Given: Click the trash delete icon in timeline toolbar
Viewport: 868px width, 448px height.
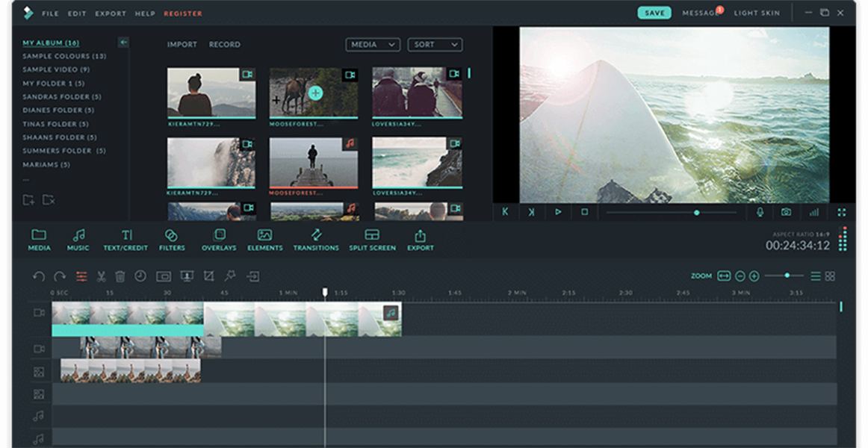Looking at the screenshot, I should point(120,276).
